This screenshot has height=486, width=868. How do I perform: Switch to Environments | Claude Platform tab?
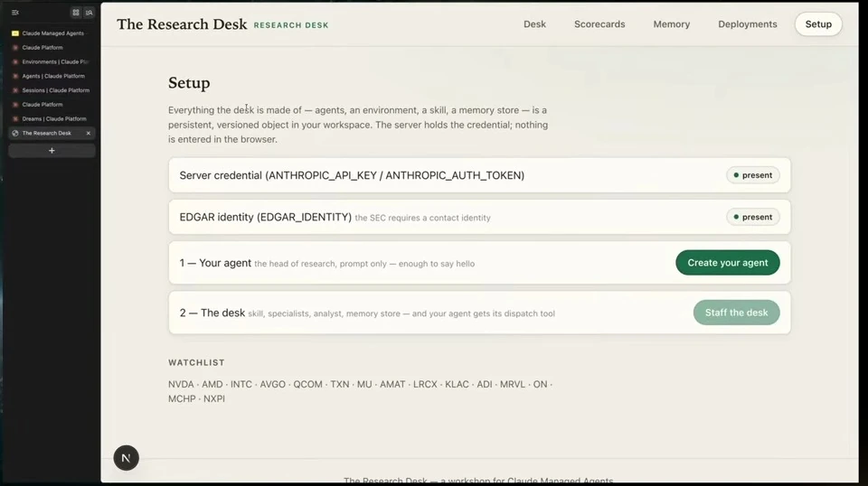[x=52, y=62]
